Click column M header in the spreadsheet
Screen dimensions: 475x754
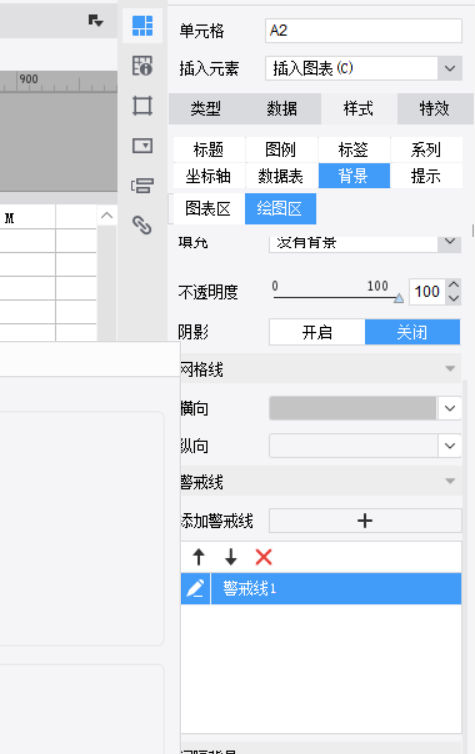click(x=10, y=218)
